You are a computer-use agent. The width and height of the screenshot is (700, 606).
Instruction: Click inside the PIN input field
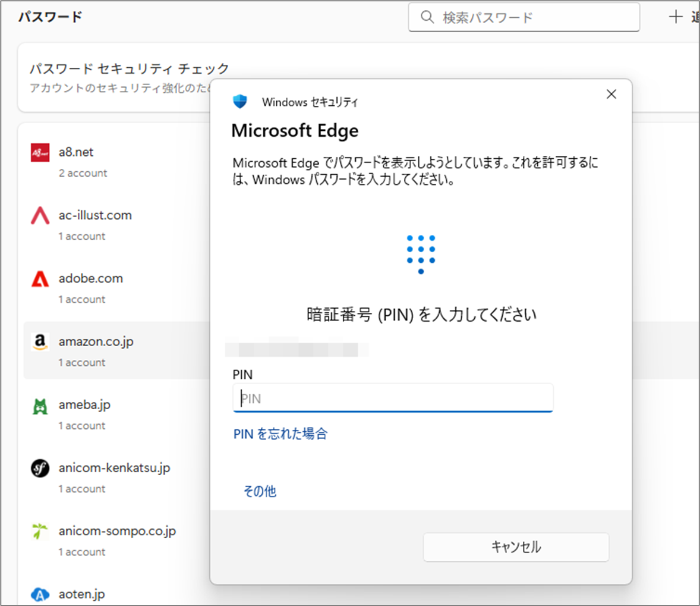point(392,398)
